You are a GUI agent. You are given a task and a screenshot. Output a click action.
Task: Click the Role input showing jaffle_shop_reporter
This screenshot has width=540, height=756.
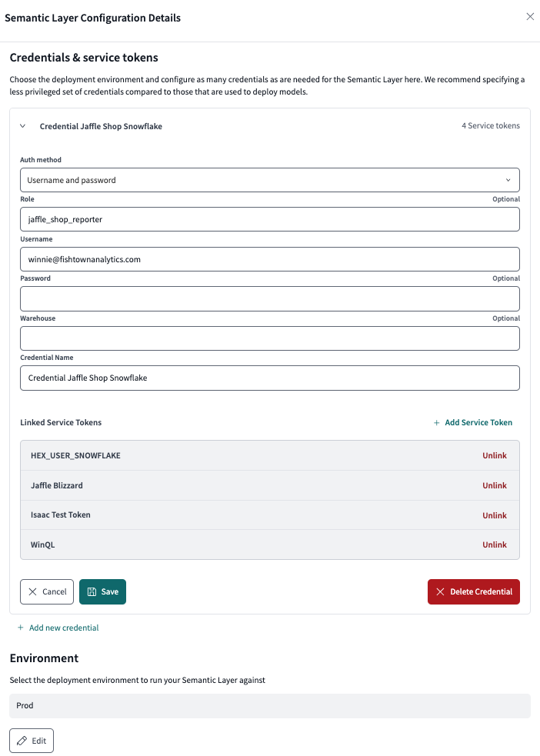(269, 219)
